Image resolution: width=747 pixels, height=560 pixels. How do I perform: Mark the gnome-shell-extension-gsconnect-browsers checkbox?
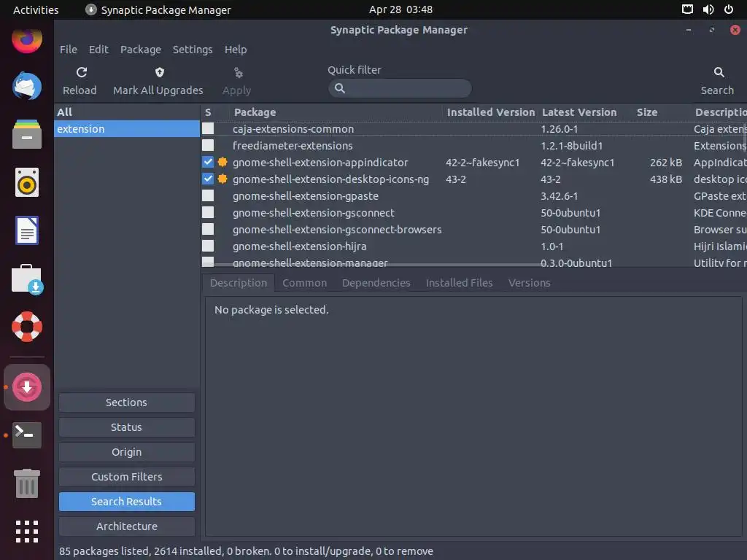tap(208, 229)
